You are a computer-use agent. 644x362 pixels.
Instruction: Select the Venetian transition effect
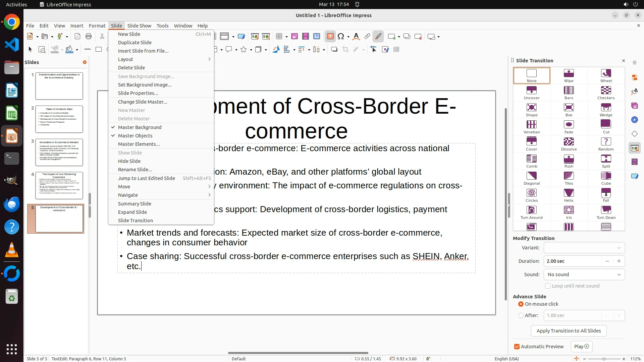tap(531, 126)
